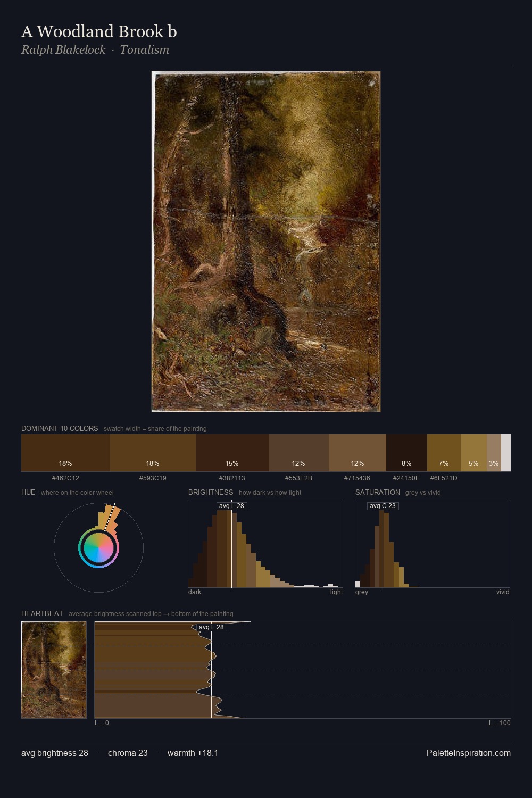
Task: Click the 'grey' axis label under saturation
Action: [x=362, y=592]
